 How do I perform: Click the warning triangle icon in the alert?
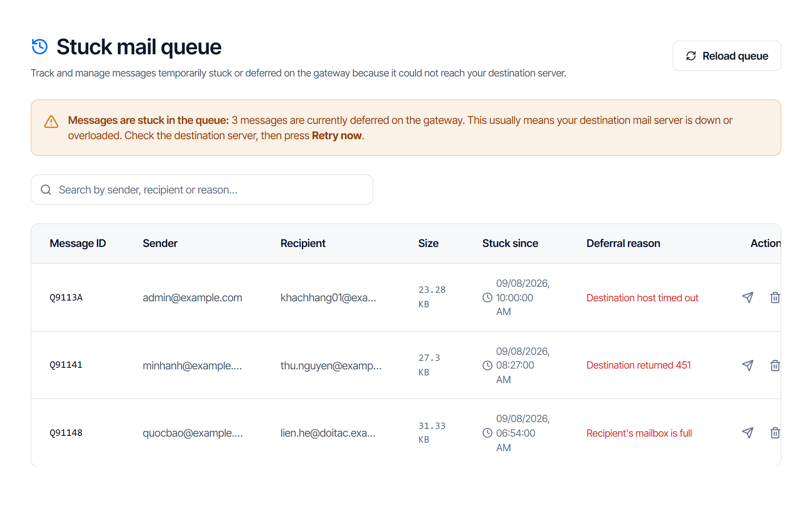(x=51, y=122)
